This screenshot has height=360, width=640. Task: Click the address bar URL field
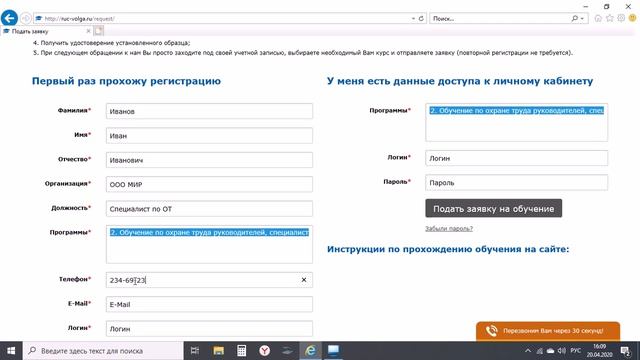pos(222,18)
